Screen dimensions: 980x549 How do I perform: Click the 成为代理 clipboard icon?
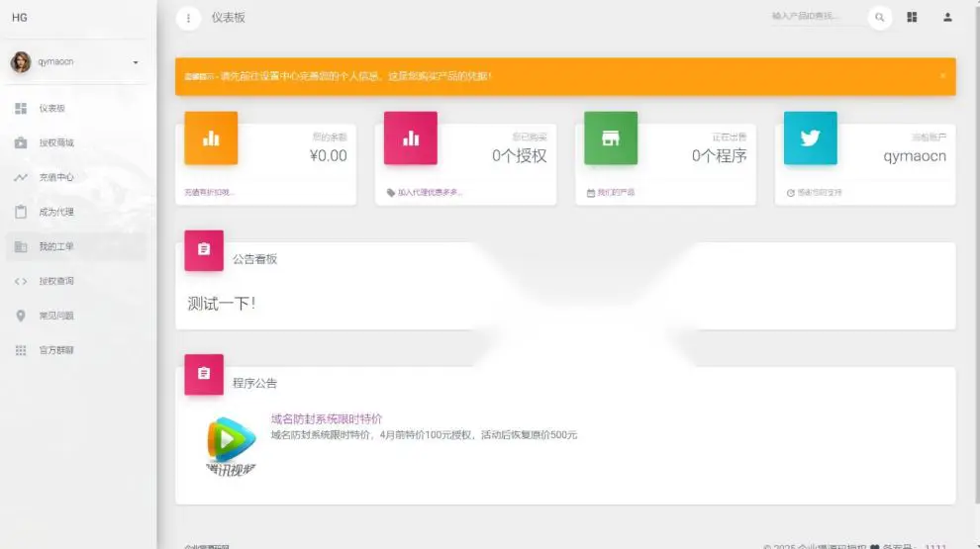point(21,212)
